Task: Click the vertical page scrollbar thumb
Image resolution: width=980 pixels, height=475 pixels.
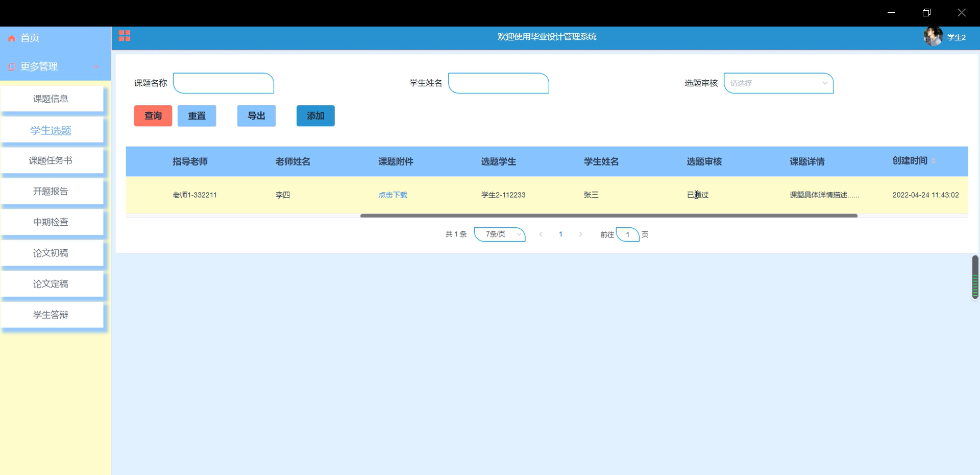Action: click(x=975, y=277)
